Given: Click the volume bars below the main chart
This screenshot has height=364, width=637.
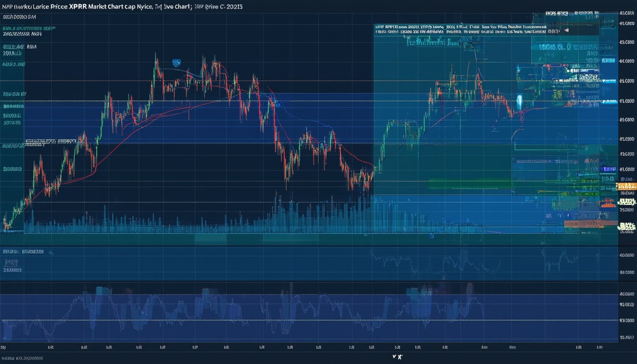Looking at the screenshot, I should pos(190,223).
